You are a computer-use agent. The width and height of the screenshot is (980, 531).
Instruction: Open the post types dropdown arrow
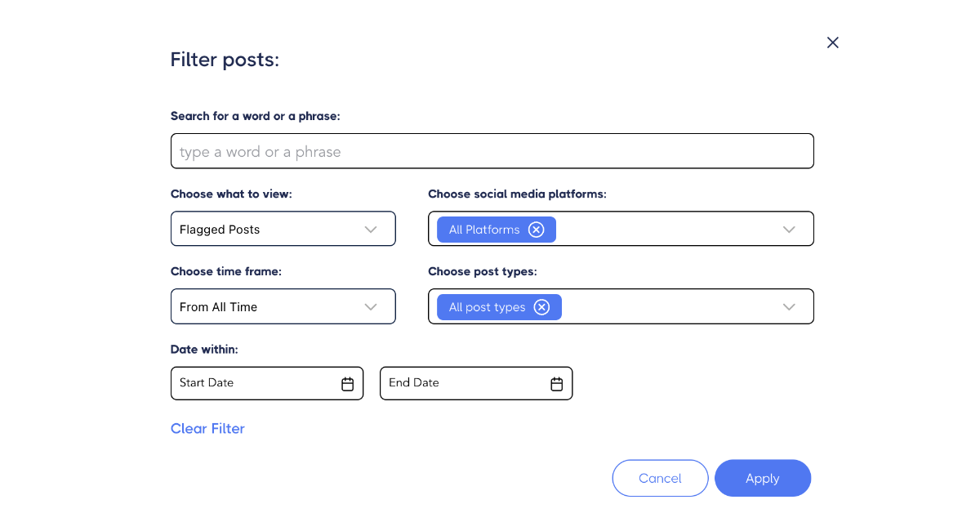click(x=789, y=307)
